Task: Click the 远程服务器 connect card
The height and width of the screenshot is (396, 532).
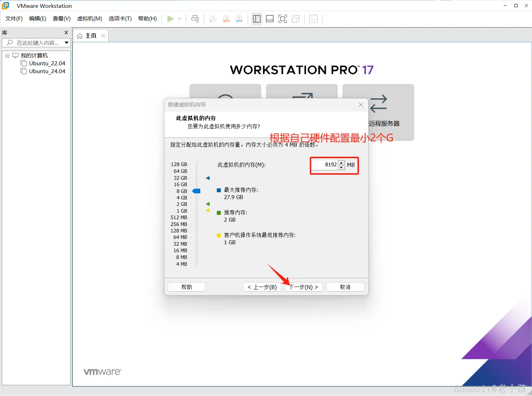Action: (378, 112)
